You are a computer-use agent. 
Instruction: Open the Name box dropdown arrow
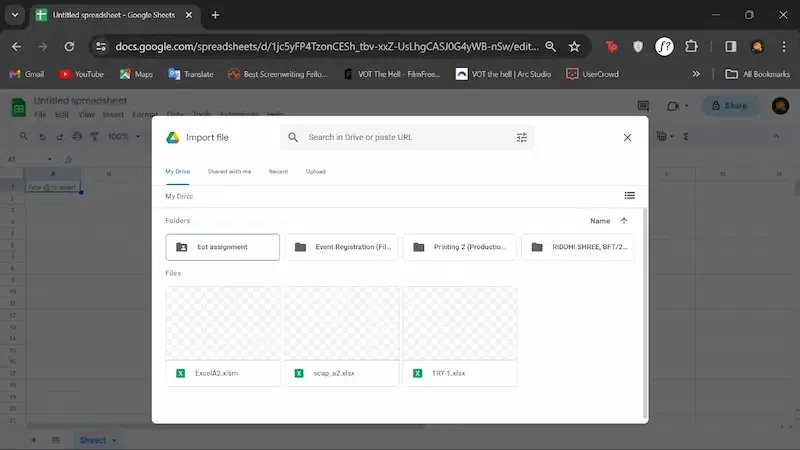[x=49, y=159]
